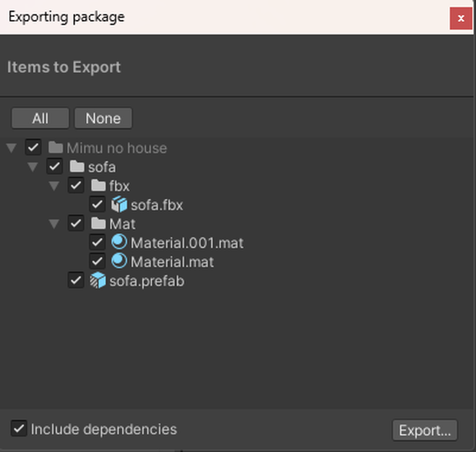Click the sofa.prefab cube icon

98,280
